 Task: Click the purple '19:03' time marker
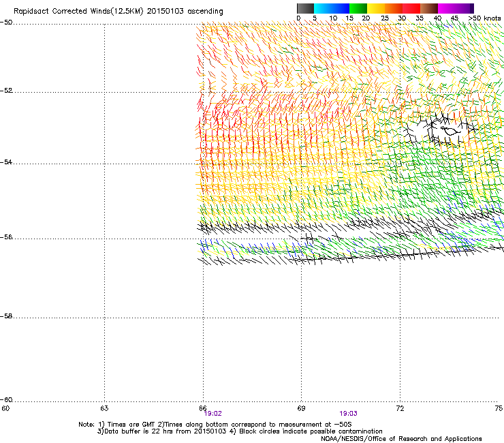(348, 414)
